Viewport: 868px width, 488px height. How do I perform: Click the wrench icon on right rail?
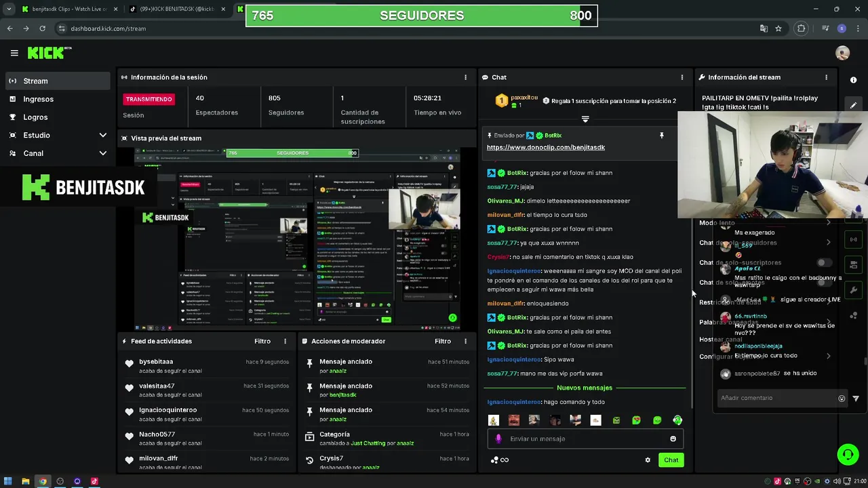click(x=853, y=290)
